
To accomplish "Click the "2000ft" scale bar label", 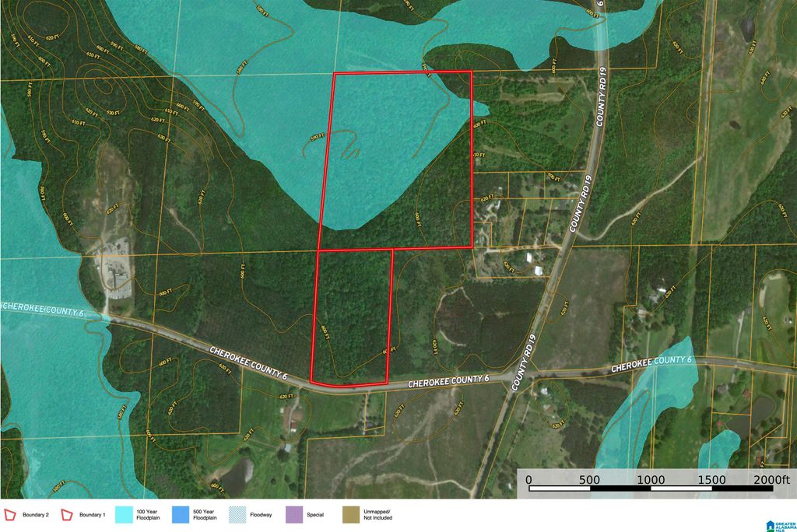I will point(771,480).
